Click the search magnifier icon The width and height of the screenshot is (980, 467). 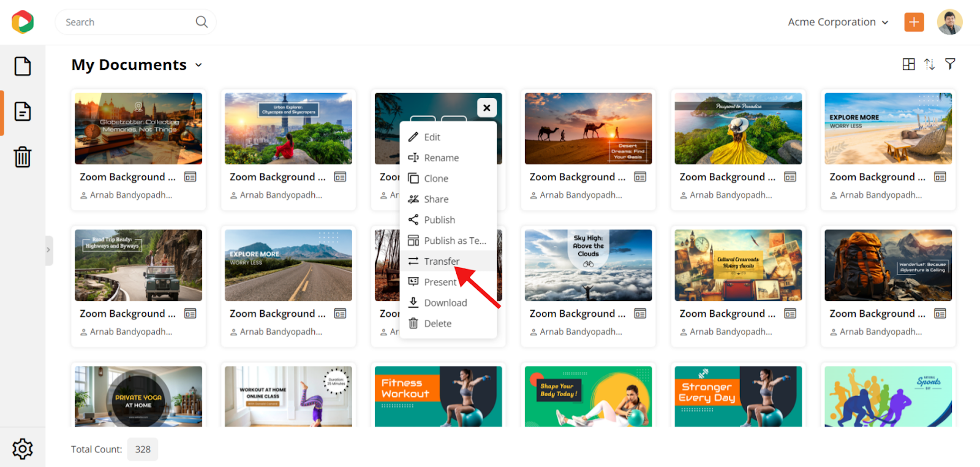click(x=202, y=22)
